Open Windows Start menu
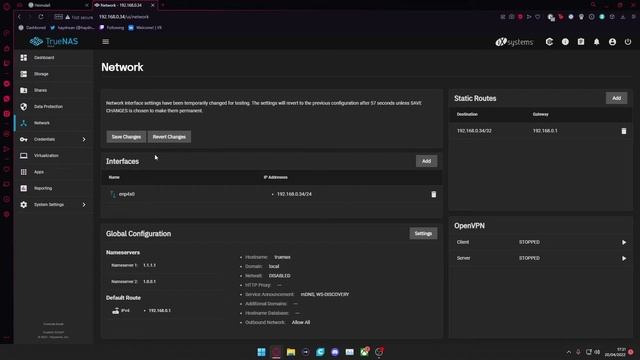The height and width of the screenshot is (360, 640). [x=261, y=352]
